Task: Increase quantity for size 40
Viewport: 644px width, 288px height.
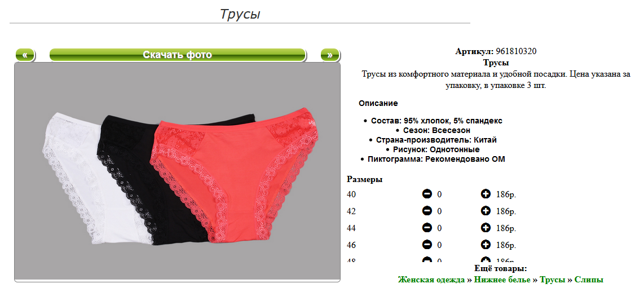Action: click(486, 194)
